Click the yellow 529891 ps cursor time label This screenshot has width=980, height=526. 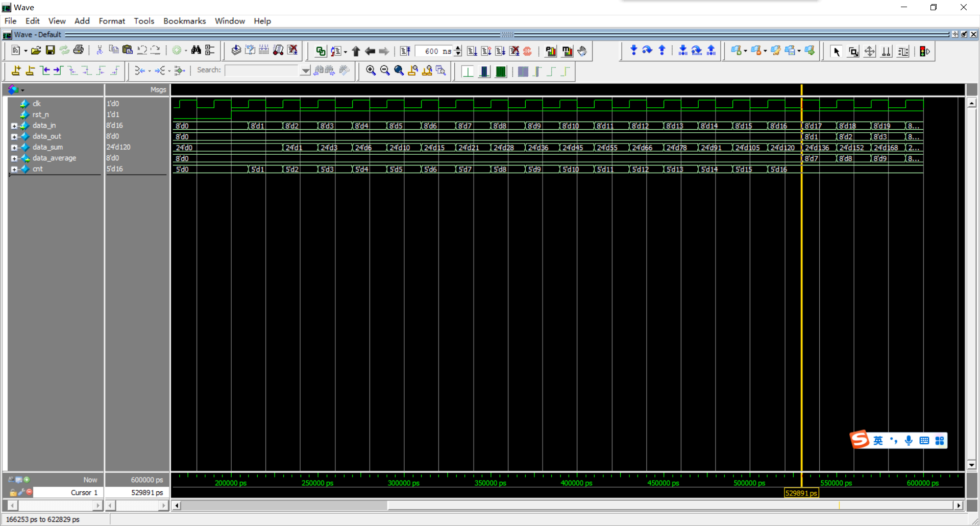pos(801,493)
